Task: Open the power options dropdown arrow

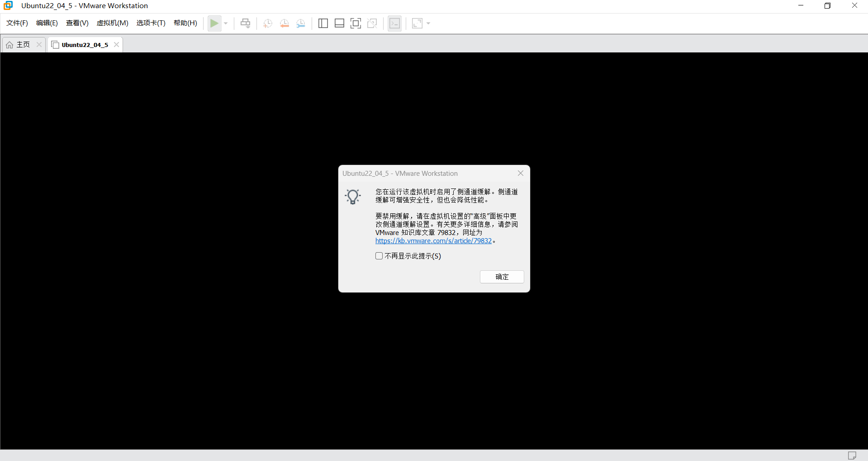Action: pos(225,23)
